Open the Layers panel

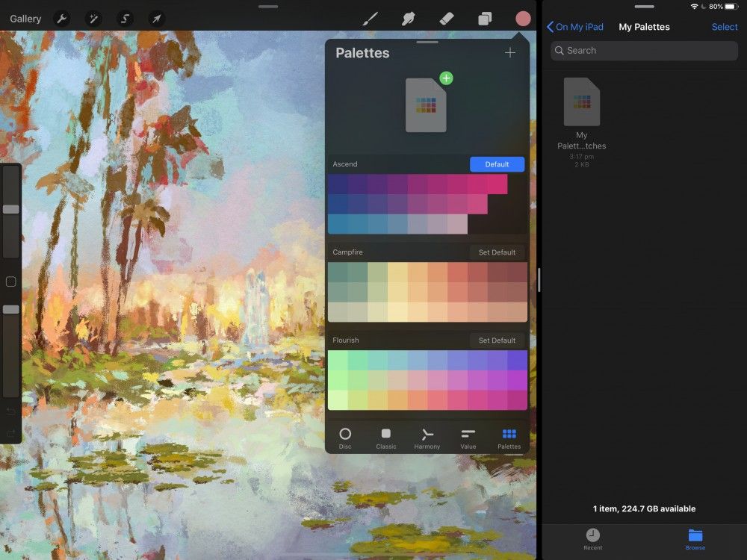pyautogui.click(x=484, y=18)
